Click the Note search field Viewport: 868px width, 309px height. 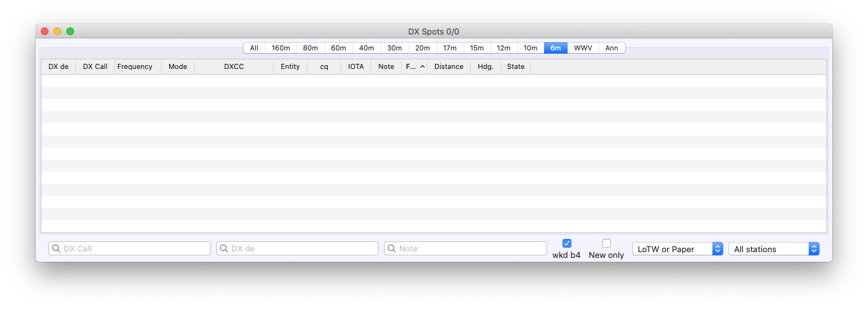click(471, 248)
